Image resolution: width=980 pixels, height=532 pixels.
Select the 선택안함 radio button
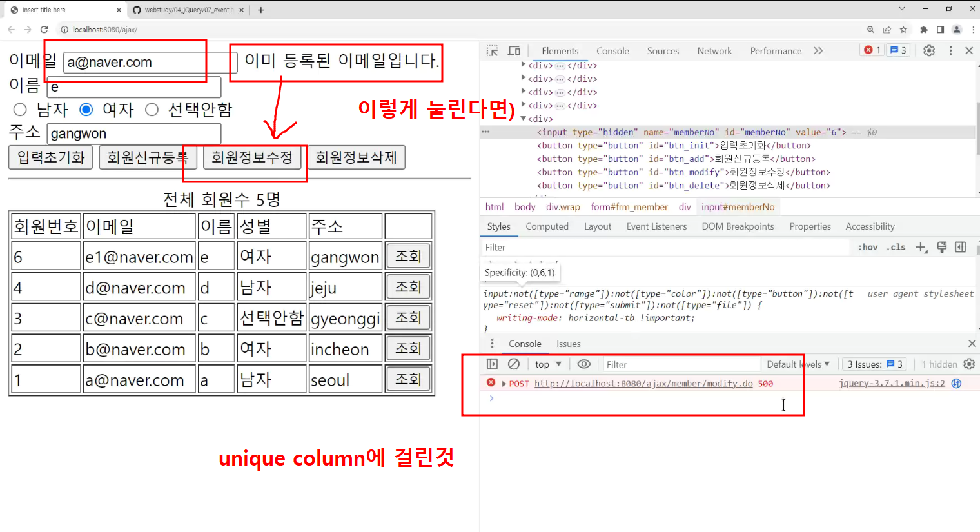click(x=152, y=110)
